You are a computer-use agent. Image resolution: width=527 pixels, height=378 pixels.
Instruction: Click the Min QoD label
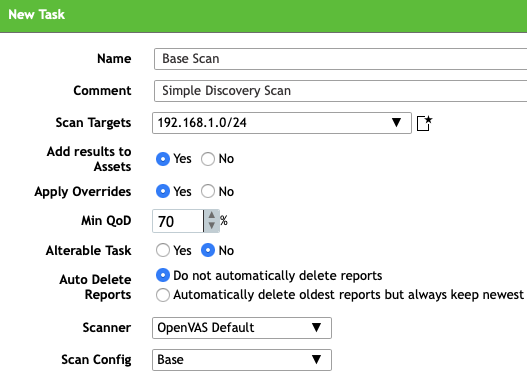[x=106, y=221]
